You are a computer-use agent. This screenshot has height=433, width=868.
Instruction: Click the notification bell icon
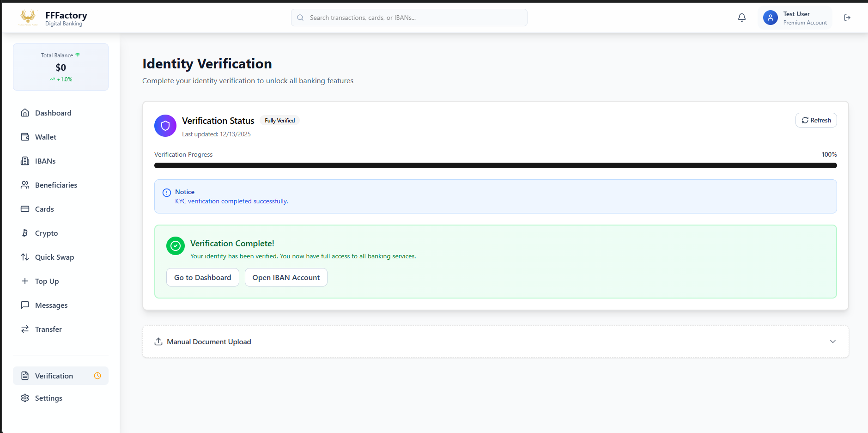(x=741, y=18)
